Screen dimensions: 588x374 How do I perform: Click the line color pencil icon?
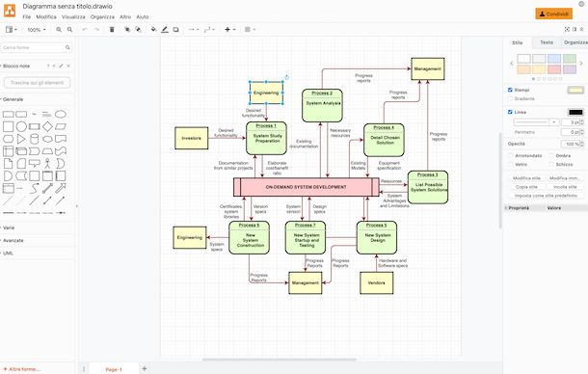coord(165,29)
